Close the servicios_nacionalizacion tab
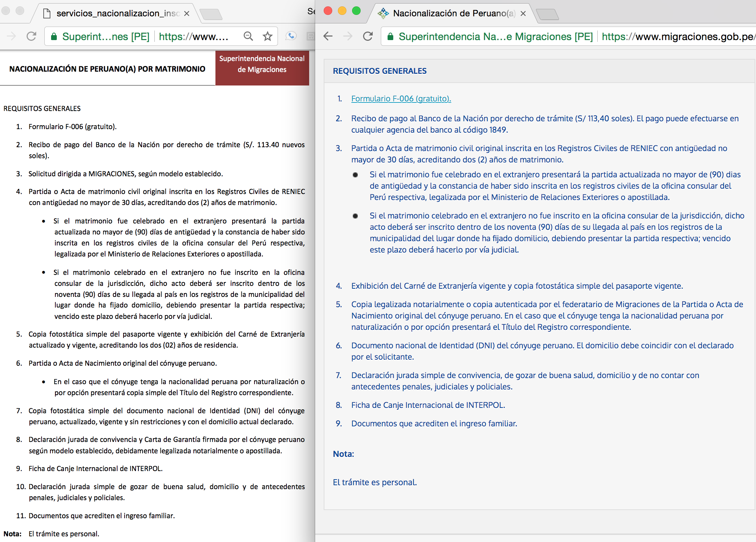 (x=187, y=13)
